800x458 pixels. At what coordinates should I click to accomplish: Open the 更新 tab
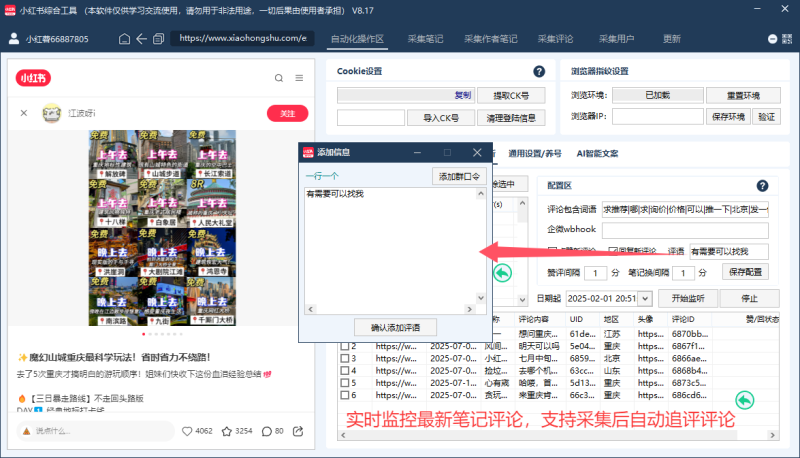672,39
